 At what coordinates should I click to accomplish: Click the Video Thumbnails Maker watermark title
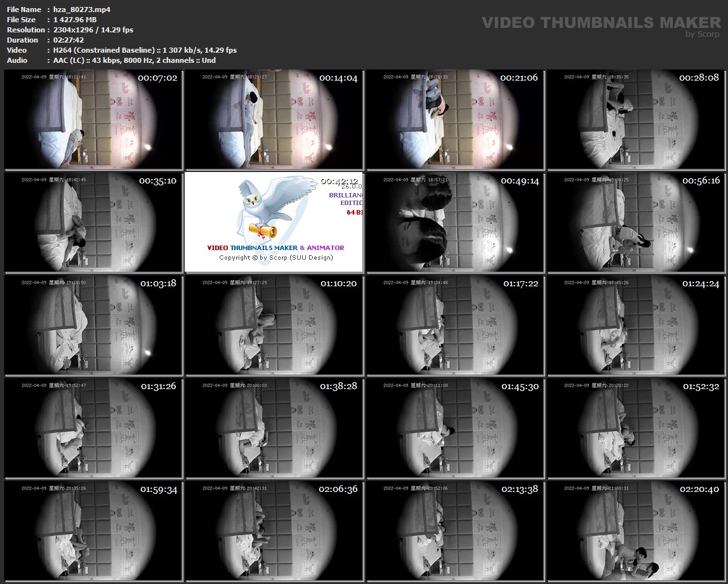point(601,23)
